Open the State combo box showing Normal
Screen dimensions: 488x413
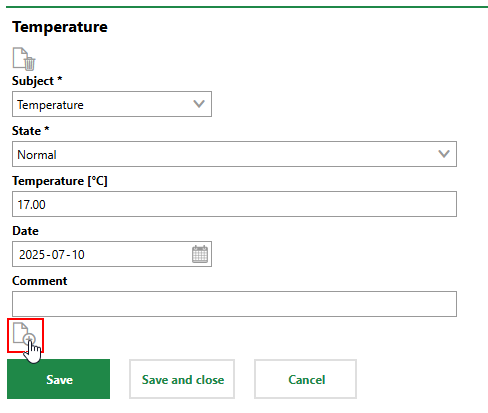[x=234, y=154]
